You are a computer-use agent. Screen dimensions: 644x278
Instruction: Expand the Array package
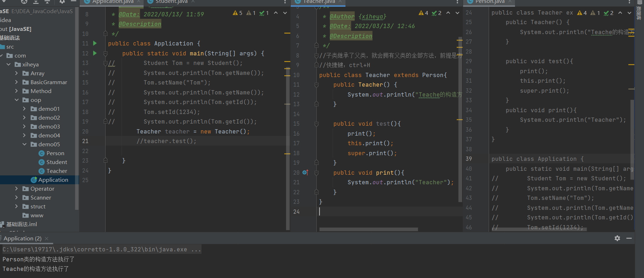pos(16,73)
